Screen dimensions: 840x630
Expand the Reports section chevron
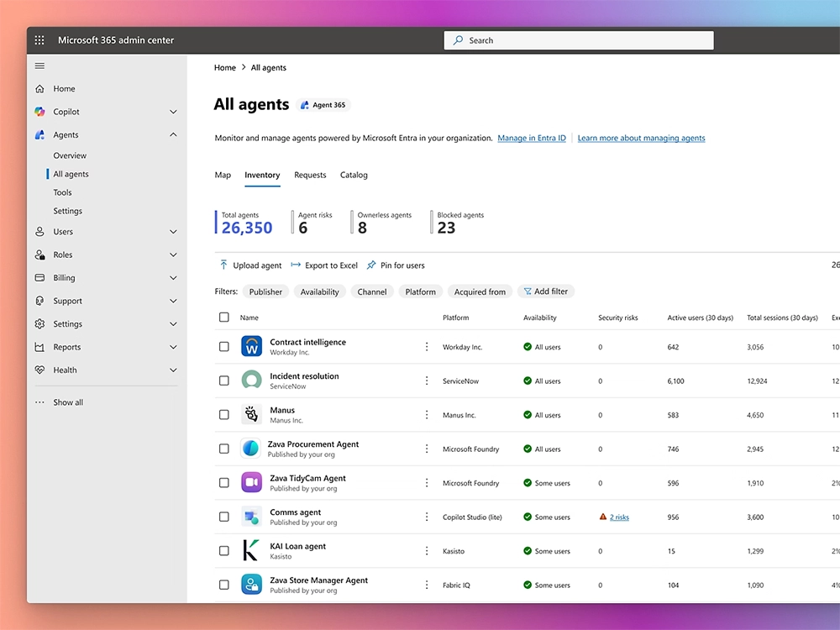pyautogui.click(x=173, y=347)
